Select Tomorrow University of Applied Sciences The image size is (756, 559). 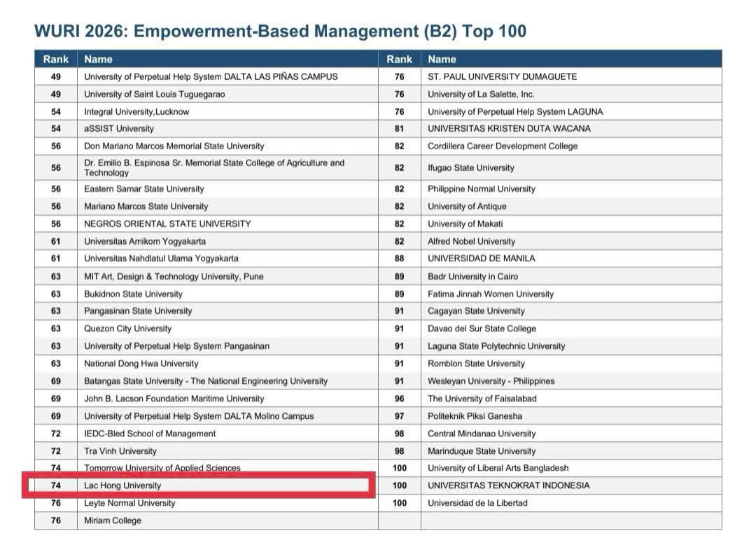[162, 468]
